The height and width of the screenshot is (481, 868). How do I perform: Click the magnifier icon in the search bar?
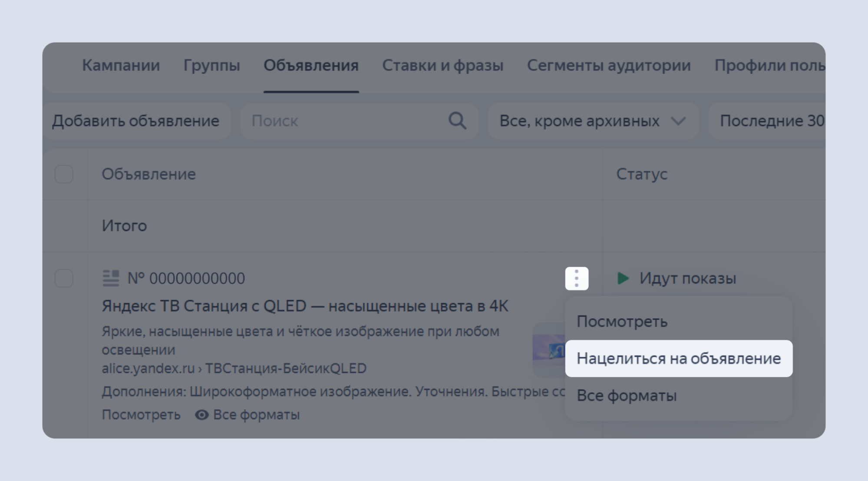coord(457,121)
